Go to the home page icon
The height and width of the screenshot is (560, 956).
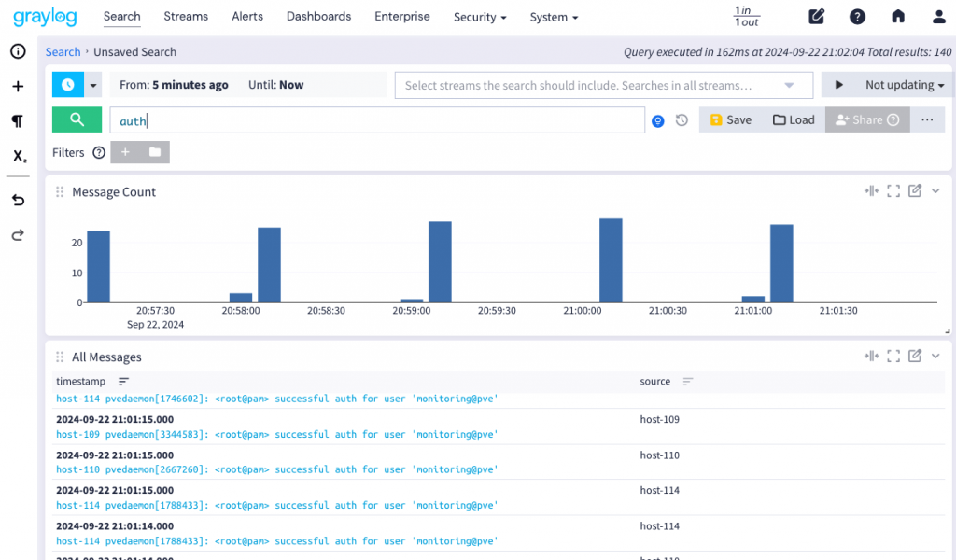[898, 17]
